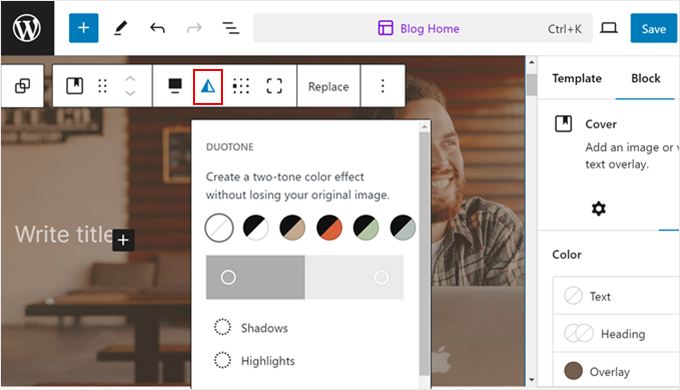Viewport: 680px width, 390px height.
Task: Open the alignment options
Action: pyautogui.click(x=175, y=86)
